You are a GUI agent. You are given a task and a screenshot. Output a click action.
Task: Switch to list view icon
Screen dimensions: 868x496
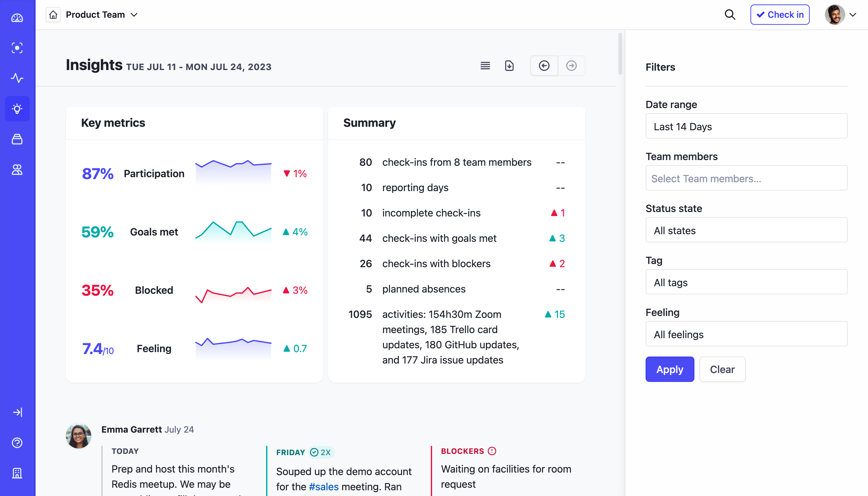click(485, 66)
